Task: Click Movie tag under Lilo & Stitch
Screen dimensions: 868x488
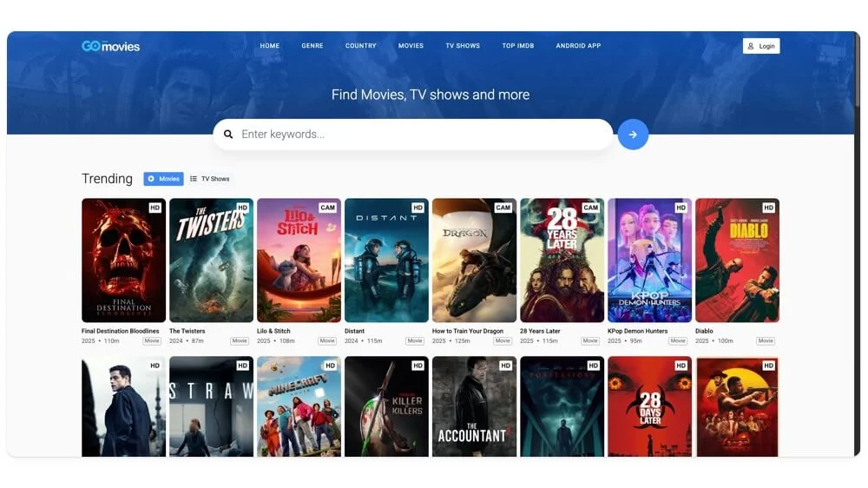Action: point(327,341)
